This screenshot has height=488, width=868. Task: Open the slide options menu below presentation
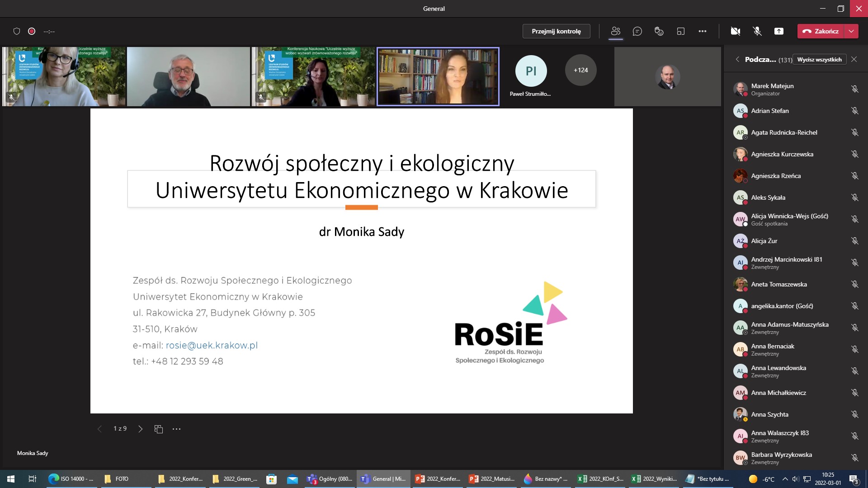click(x=176, y=428)
